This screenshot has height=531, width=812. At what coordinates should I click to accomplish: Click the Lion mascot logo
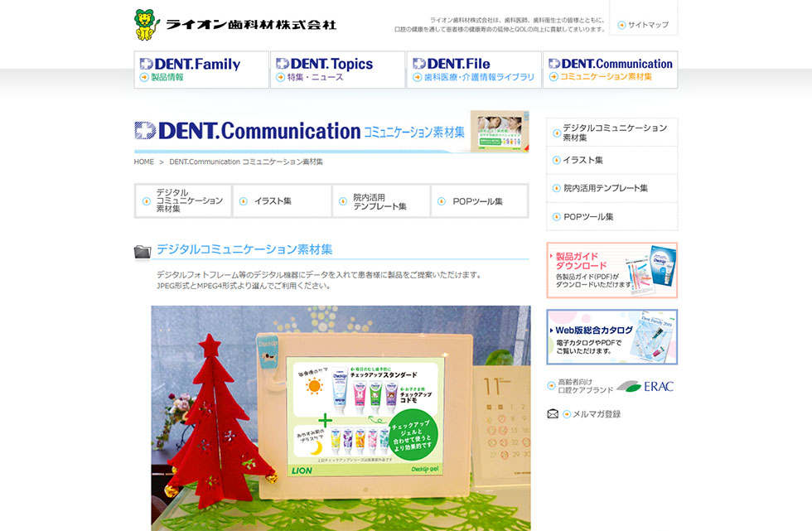coord(147,24)
